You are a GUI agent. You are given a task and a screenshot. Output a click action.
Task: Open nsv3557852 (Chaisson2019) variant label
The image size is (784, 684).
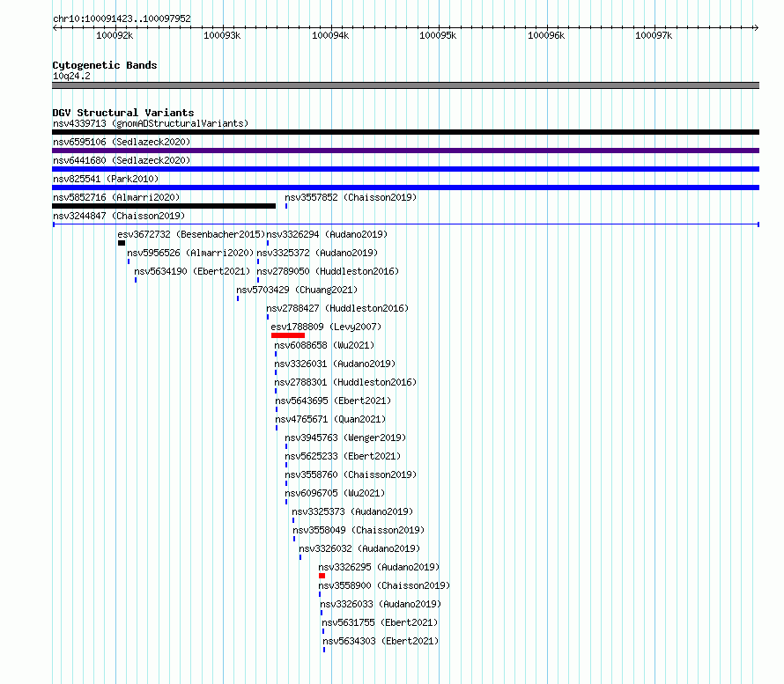pyautogui.click(x=351, y=197)
